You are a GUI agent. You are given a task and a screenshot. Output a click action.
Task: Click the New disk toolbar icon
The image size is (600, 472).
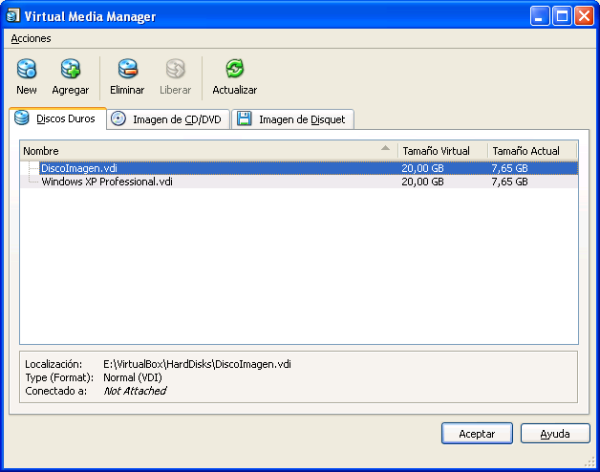27,69
